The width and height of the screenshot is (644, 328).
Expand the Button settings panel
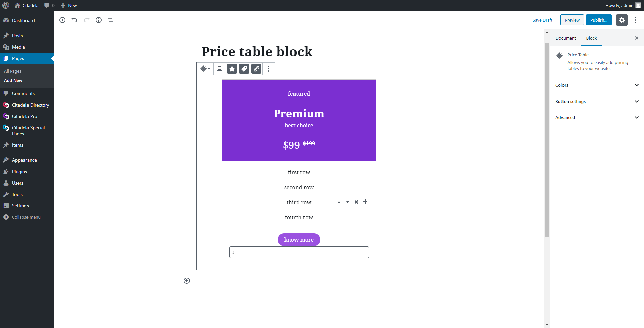(597, 101)
